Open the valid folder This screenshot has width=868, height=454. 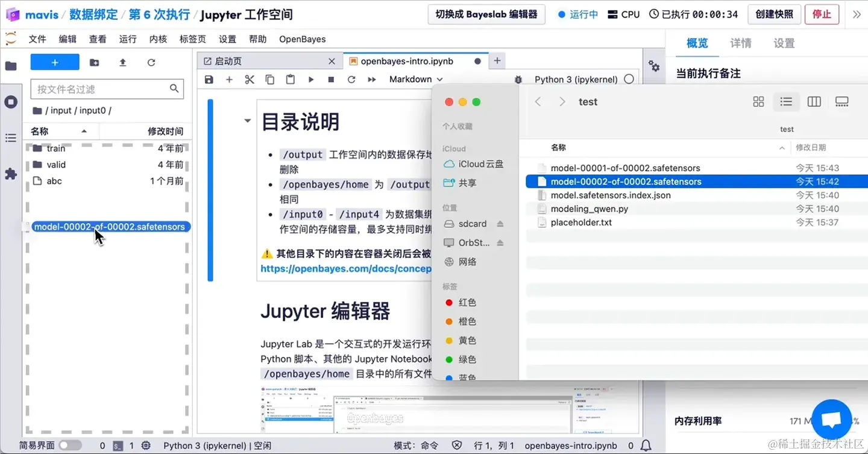coord(107,165)
